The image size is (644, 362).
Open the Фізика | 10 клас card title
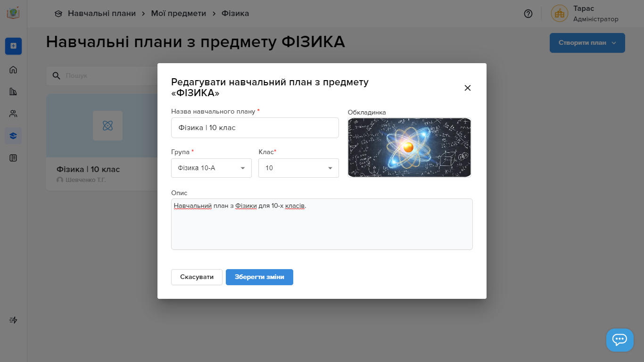(x=88, y=169)
